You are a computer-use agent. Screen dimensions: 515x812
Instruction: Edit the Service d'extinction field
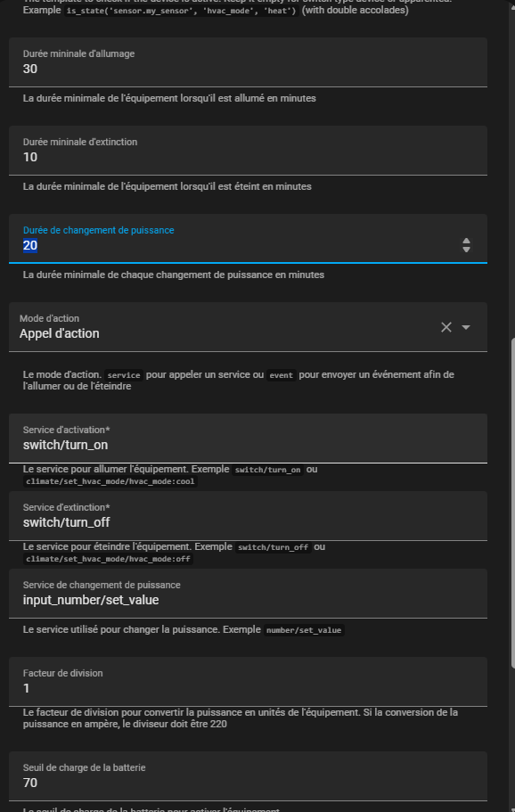point(248,516)
